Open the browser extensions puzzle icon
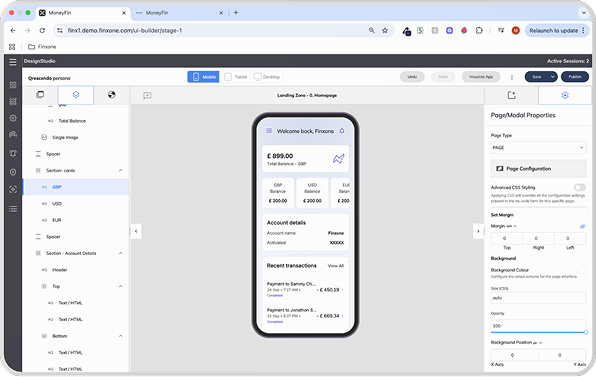 tap(479, 30)
